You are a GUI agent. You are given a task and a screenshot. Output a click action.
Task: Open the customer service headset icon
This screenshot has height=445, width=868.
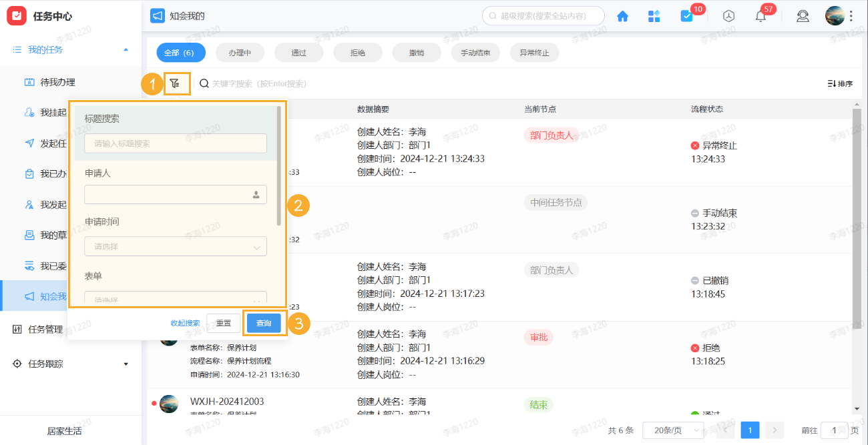pos(803,15)
